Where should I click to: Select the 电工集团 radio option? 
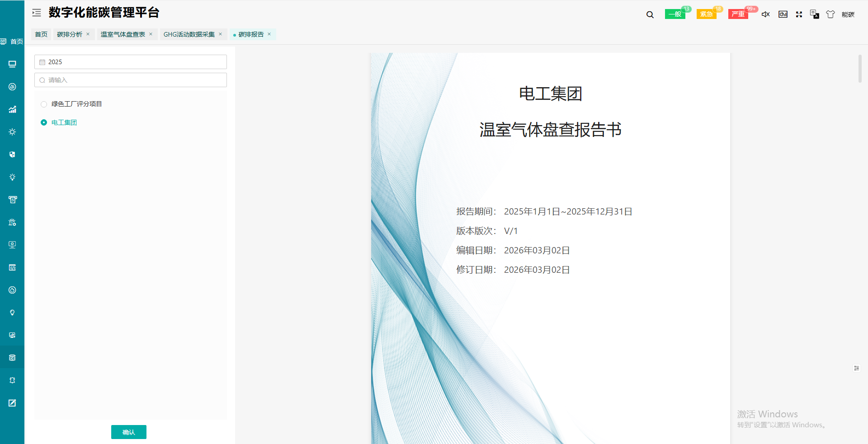[44, 122]
